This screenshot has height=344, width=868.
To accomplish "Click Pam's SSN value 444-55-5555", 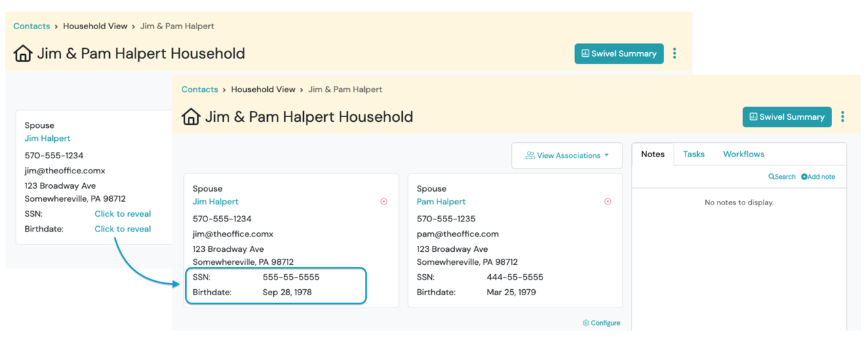I will [515, 277].
